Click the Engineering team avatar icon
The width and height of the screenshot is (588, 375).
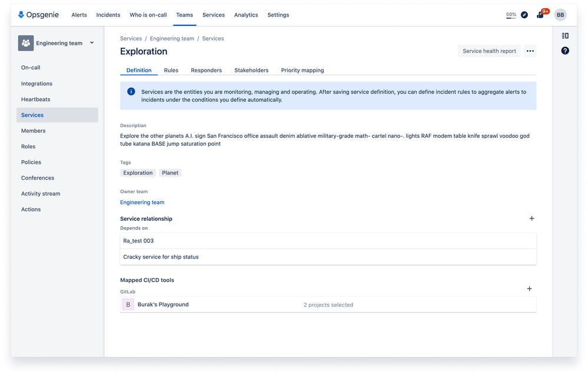(26, 43)
